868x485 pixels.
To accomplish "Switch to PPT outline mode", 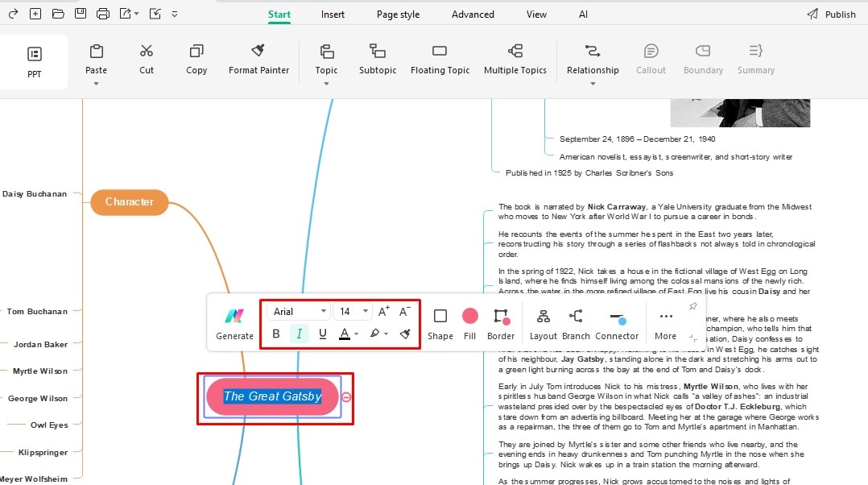I will 35,61.
